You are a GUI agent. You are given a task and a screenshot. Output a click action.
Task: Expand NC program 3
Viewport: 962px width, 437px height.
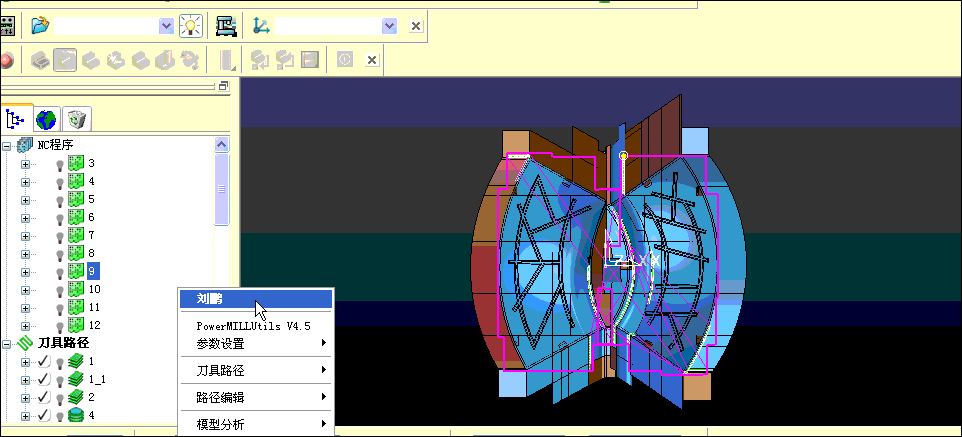[25, 164]
